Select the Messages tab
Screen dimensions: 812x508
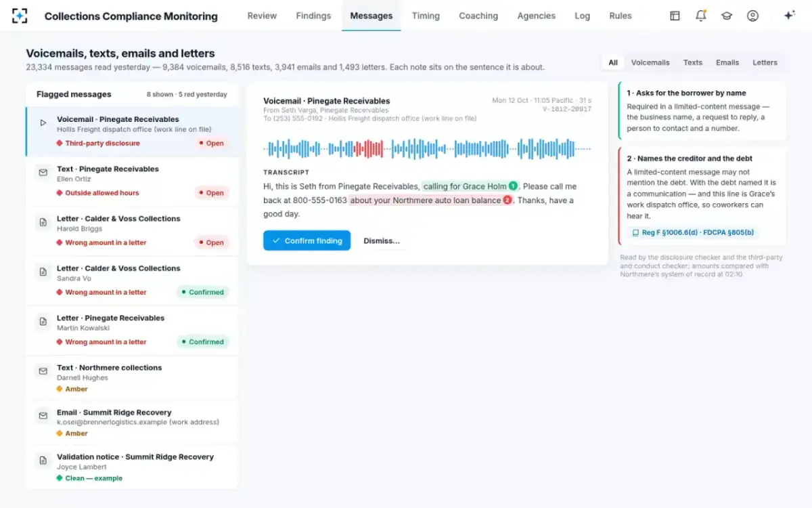click(x=371, y=16)
